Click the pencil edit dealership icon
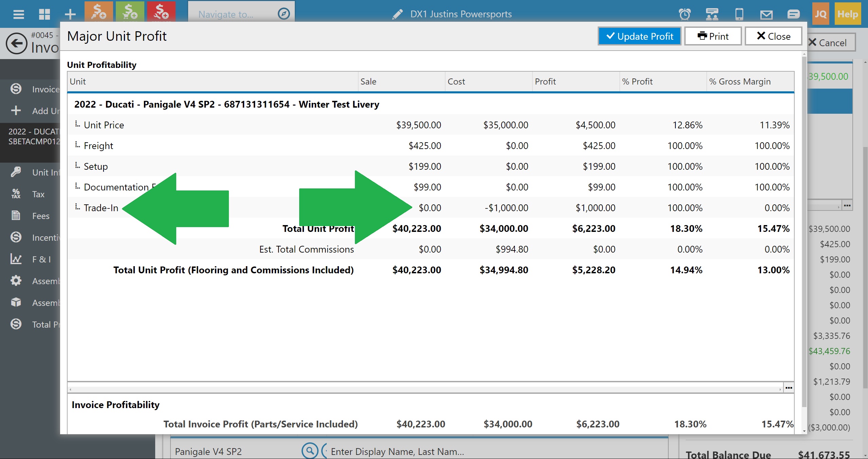This screenshot has width=868, height=459. click(x=397, y=14)
